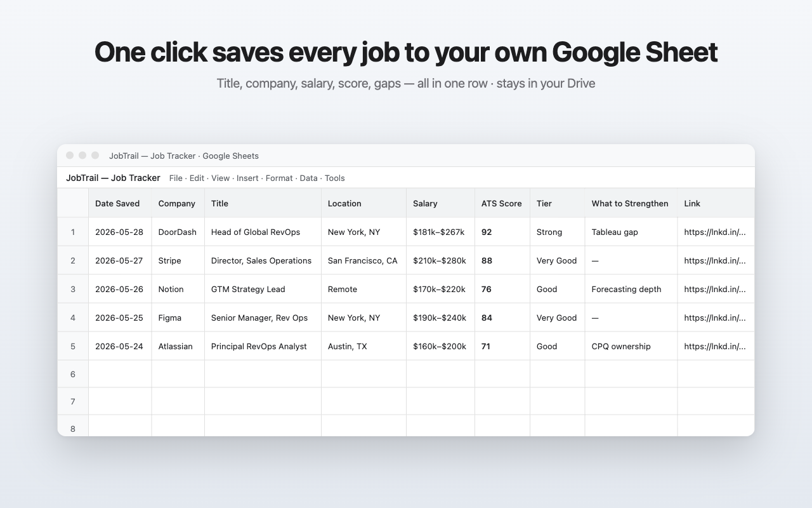Click the JobTrail — Job Tracker document name

(113, 178)
